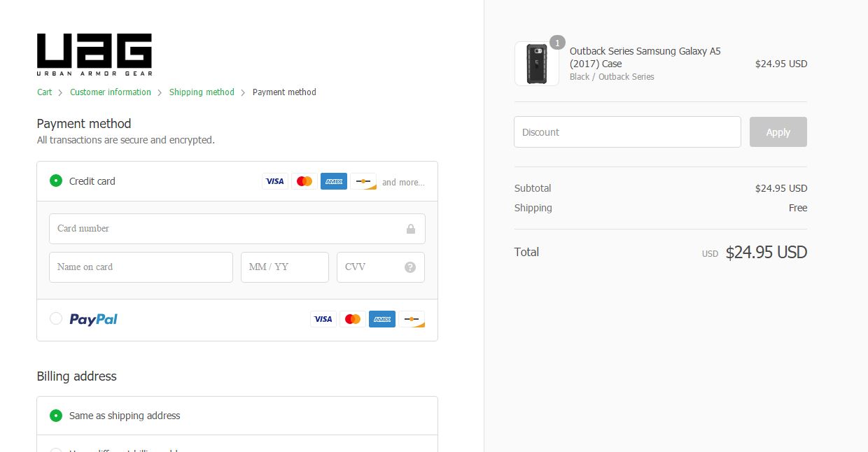The height and width of the screenshot is (452, 868).
Task: Click the padlock icon in Card number field
Action: (411, 229)
